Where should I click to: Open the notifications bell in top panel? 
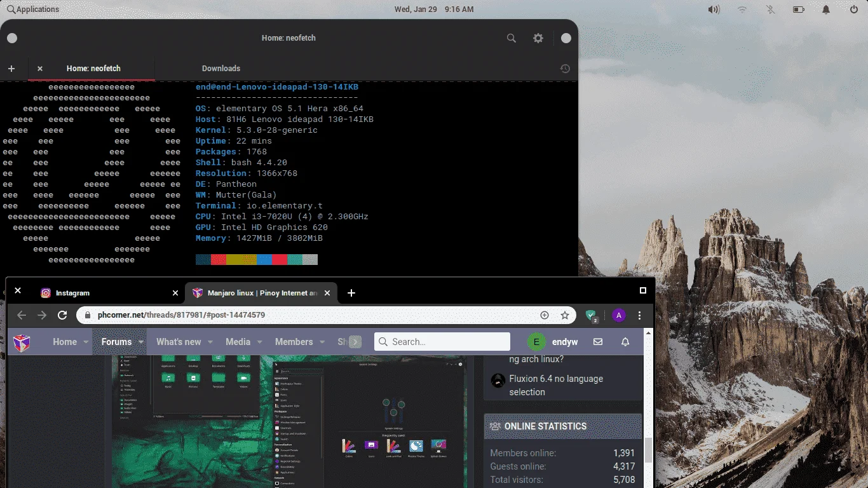[x=826, y=10]
